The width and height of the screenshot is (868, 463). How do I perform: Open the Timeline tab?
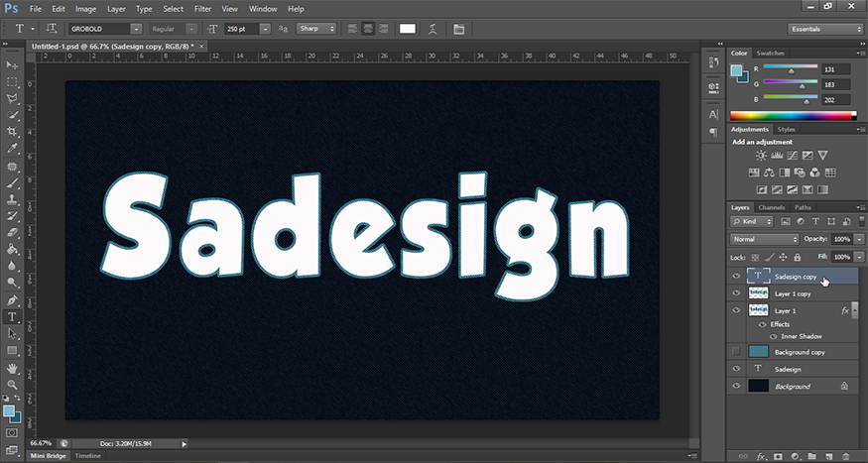pyautogui.click(x=88, y=456)
